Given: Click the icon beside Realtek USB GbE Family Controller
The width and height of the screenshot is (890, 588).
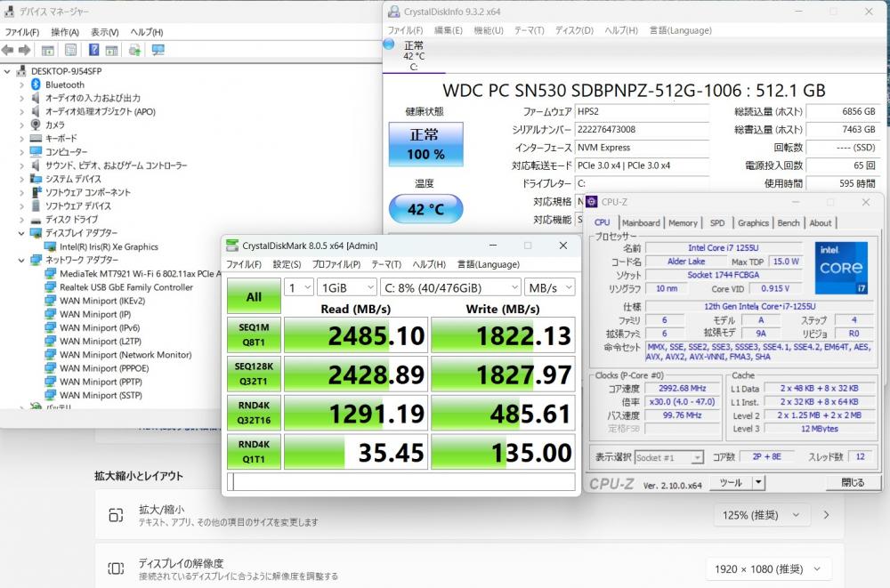Looking at the screenshot, I should point(51,287).
